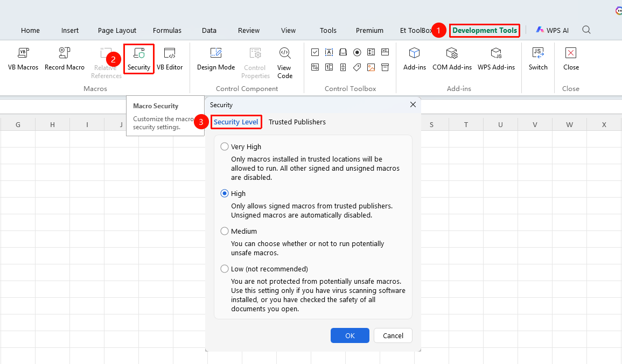Open the VB Macros dialog
622x364 pixels.
click(x=23, y=59)
